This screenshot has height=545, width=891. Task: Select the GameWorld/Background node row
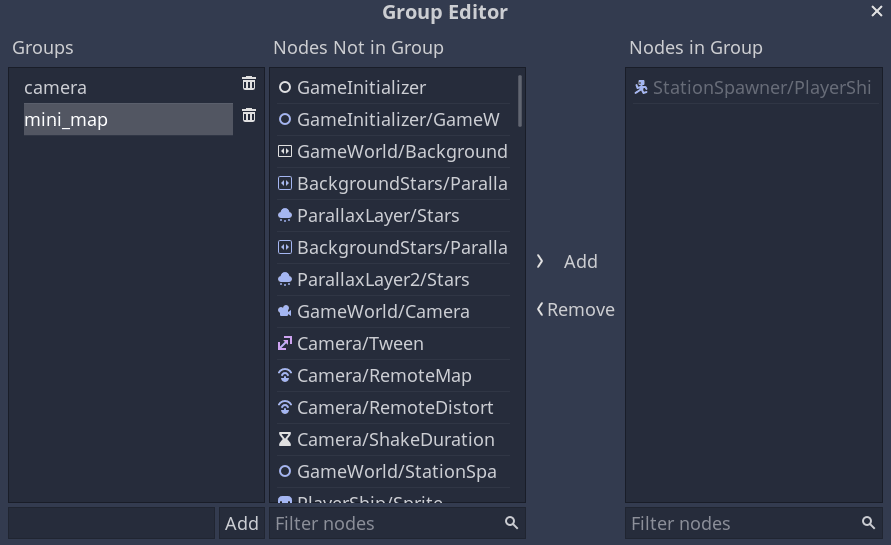(393, 151)
